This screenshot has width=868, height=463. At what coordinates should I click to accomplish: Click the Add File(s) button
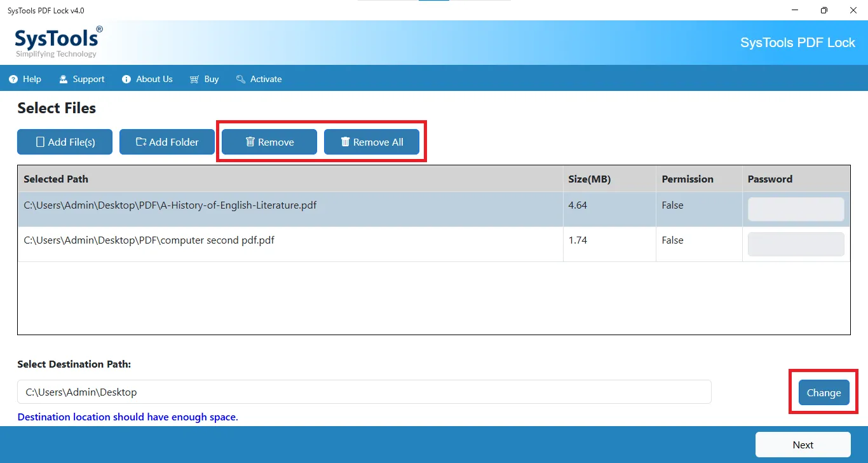65,142
